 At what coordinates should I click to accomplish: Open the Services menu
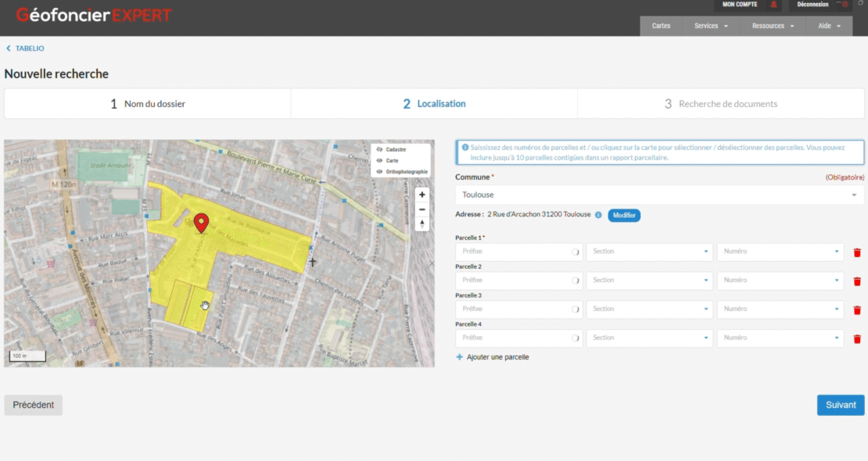711,26
